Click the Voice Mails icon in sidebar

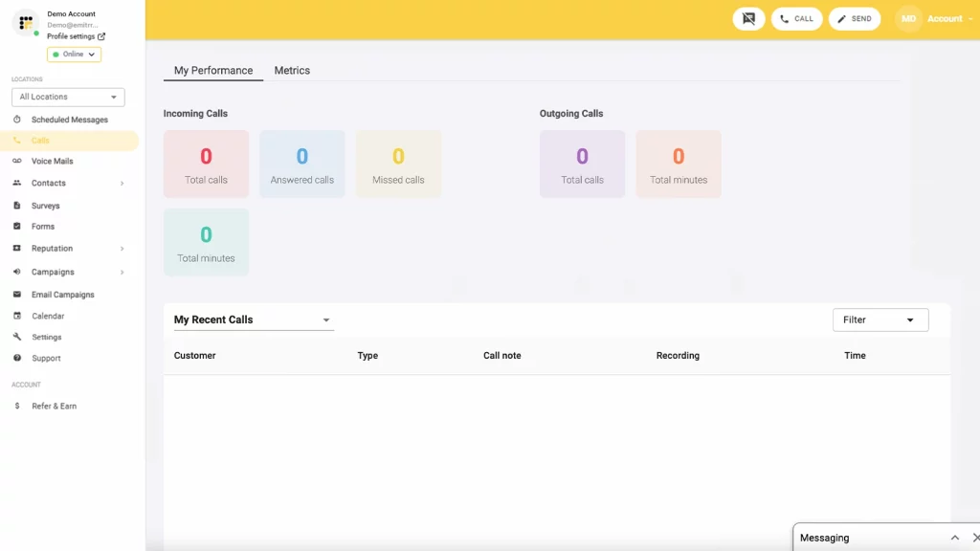tap(17, 161)
